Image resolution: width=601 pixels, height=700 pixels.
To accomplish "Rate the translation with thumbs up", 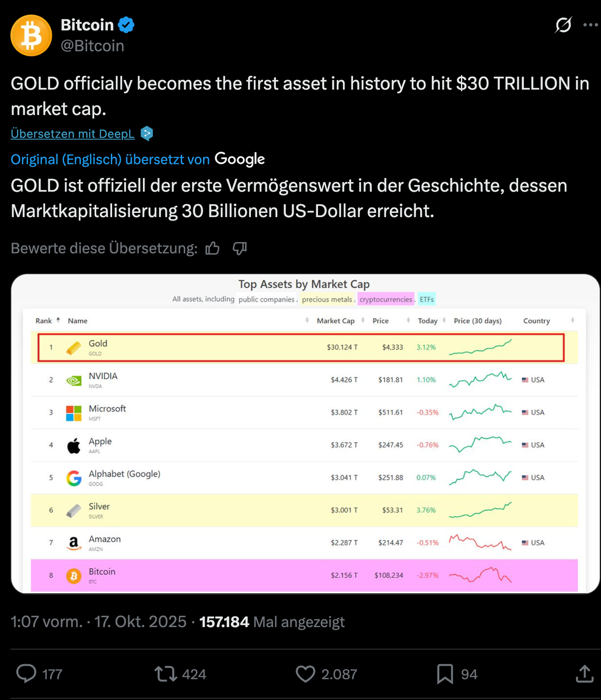I will [x=212, y=249].
